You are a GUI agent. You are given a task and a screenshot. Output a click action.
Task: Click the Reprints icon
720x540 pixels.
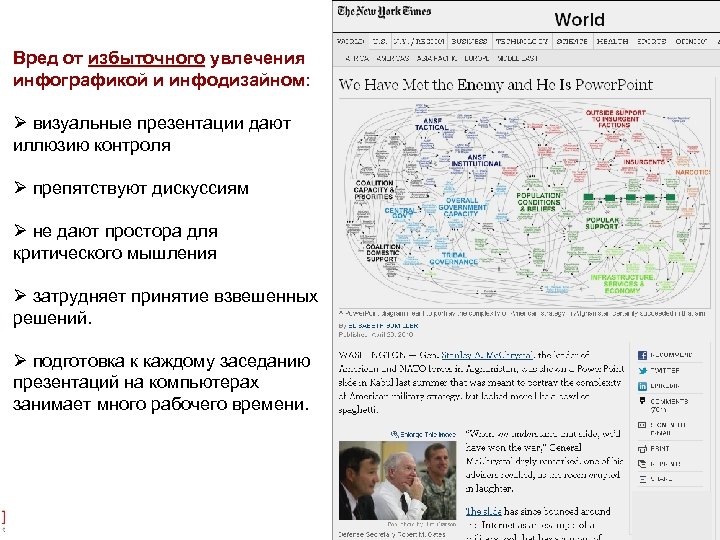pyautogui.click(x=642, y=464)
